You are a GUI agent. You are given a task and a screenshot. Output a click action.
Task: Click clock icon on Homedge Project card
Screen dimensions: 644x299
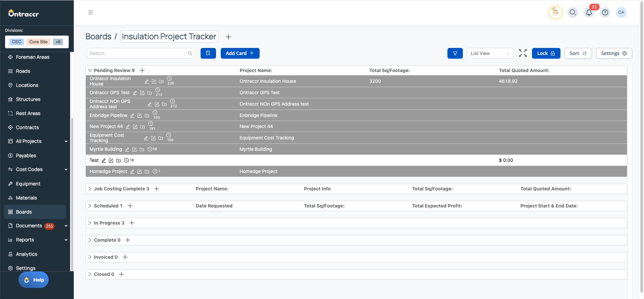pyautogui.click(x=155, y=172)
